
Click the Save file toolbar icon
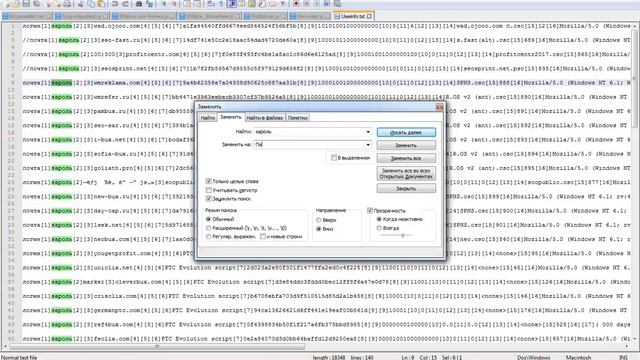pos(26,4)
